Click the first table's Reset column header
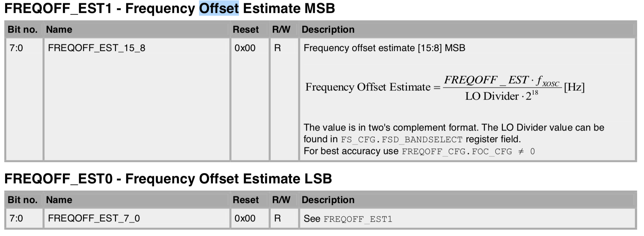Viewport: 644px width, 236px height. click(245, 30)
